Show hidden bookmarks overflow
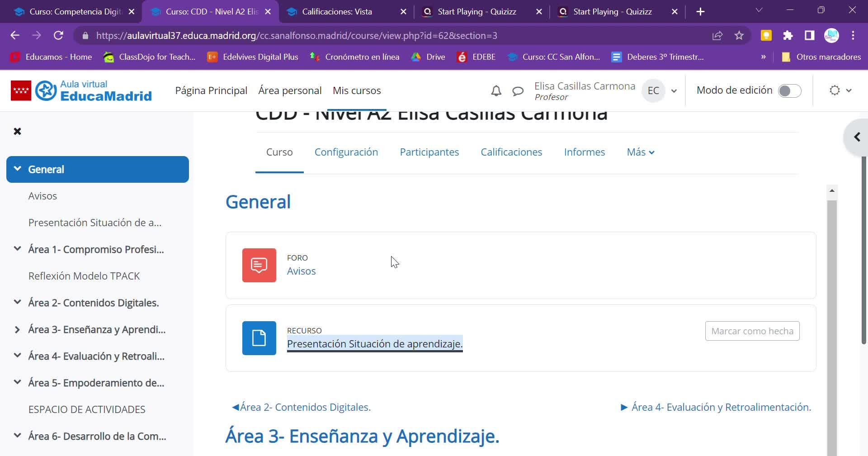The width and height of the screenshot is (868, 456). pyautogui.click(x=764, y=57)
